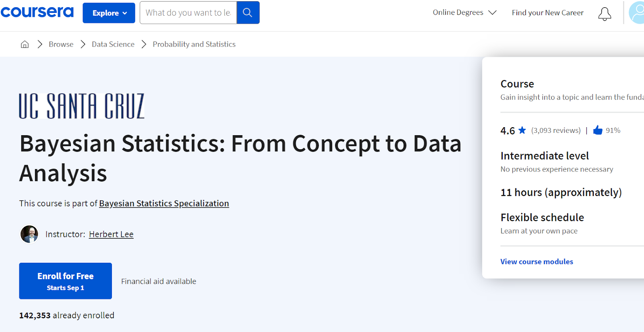This screenshot has height=332, width=644.
Task: Open the Explore dropdown menu
Action: point(109,13)
